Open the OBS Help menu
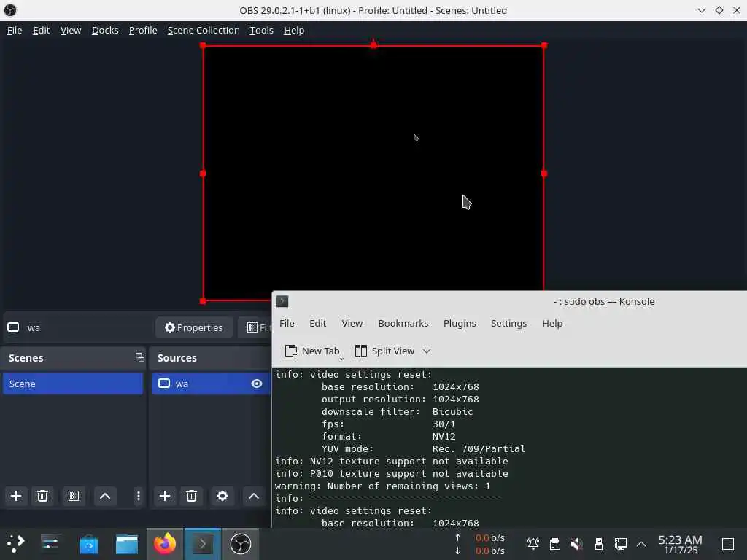The image size is (747, 560). pos(294,31)
